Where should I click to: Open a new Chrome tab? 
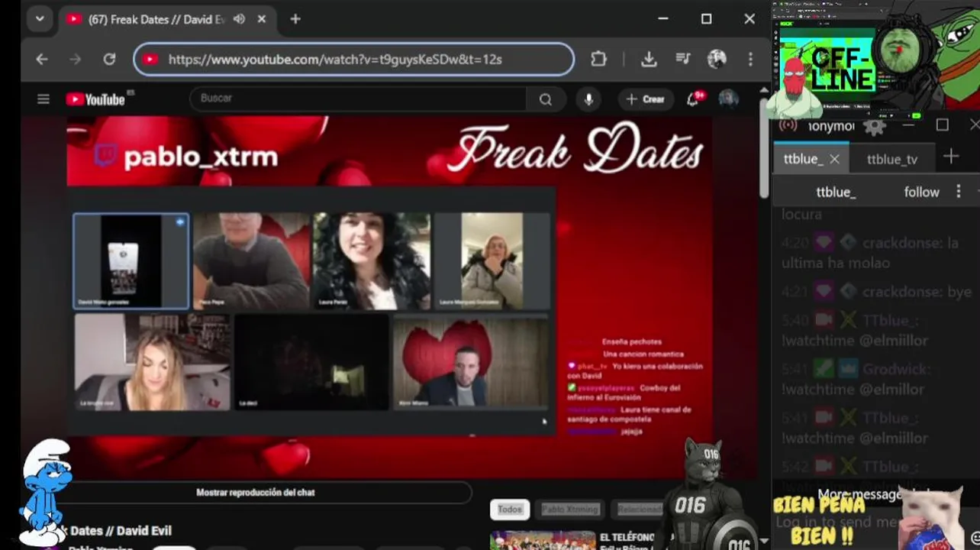tap(295, 20)
